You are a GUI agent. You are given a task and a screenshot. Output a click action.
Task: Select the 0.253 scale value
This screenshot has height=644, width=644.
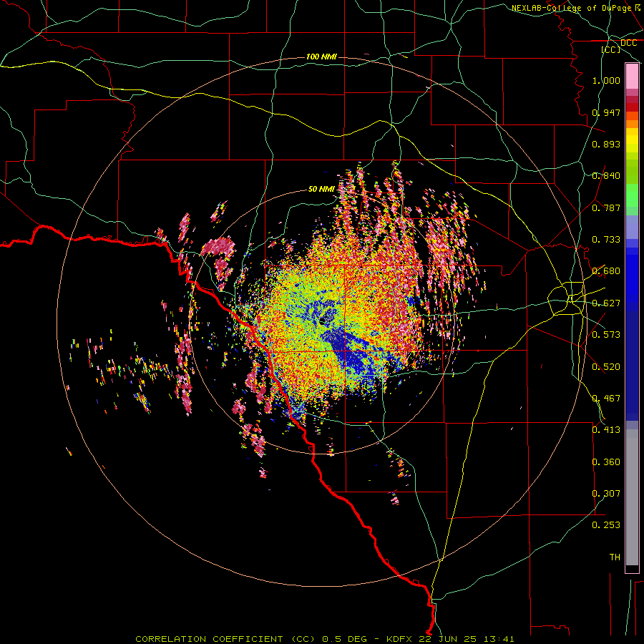pos(606,525)
